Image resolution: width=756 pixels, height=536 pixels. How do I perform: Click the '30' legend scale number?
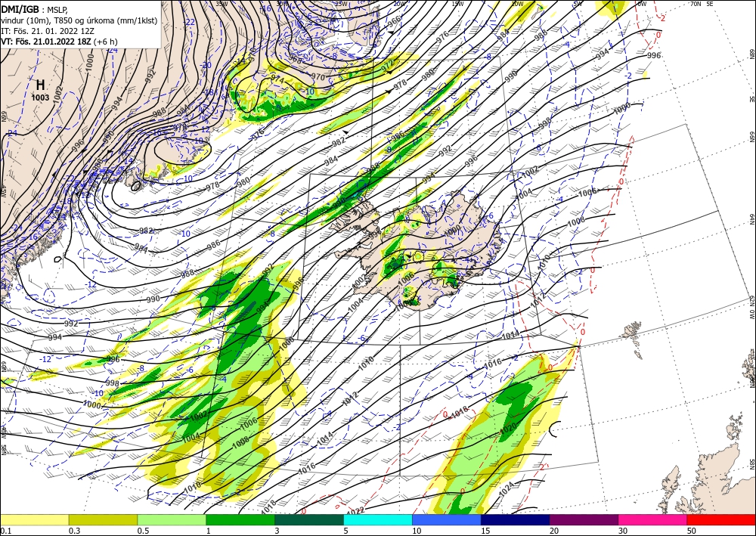(623, 531)
